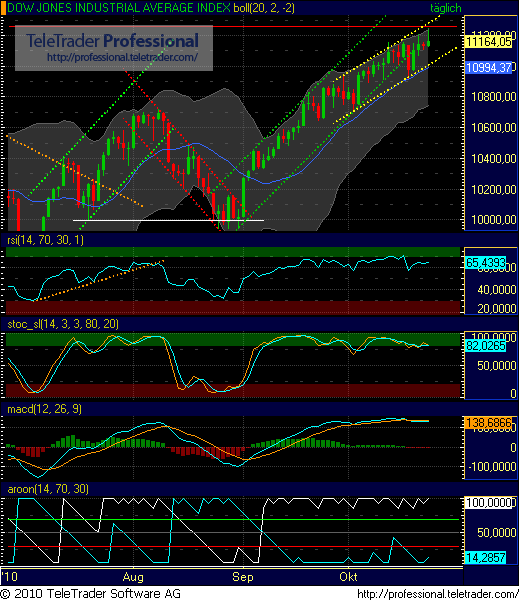This screenshot has width=519, height=603.
Task: Select the stoc_sl(14, 3, 3, 80, 20) label
Action: click(x=63, y=324)
